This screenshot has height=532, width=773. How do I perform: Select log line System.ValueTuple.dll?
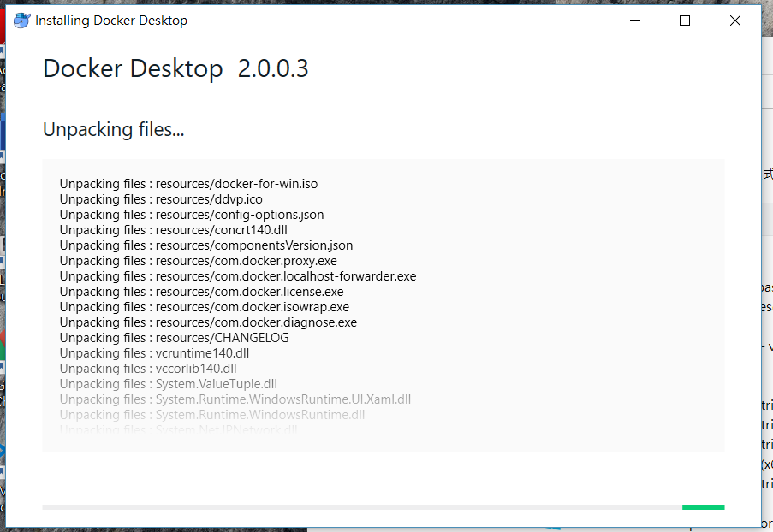(169, 384)
